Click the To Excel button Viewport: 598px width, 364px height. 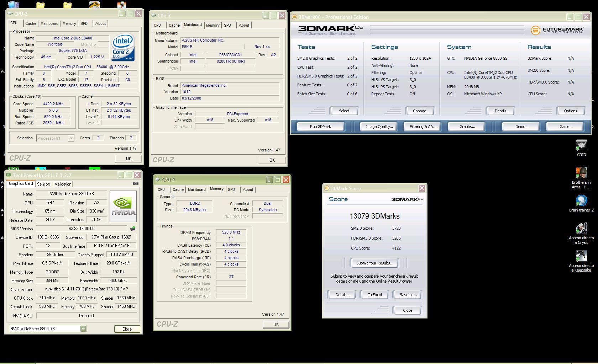(374, 295)
